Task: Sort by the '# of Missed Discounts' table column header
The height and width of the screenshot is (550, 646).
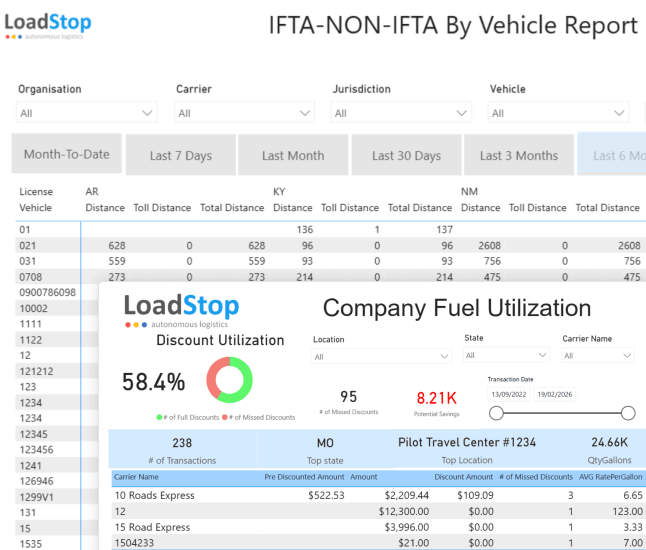Action: click(x=536, y=477)
